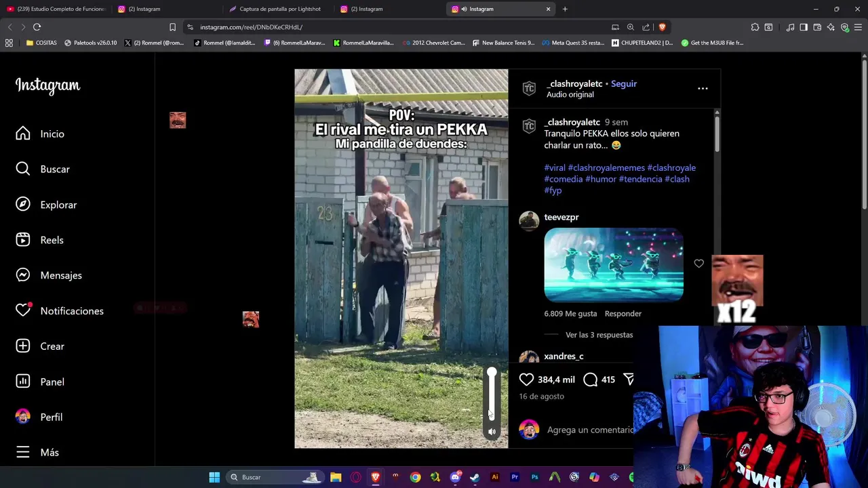Open the browser hamburger main menu

858,27
